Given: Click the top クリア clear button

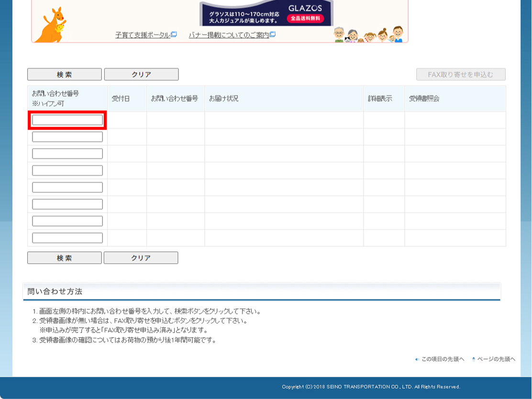Looking at the screenshot, I should tap(142, 74).
